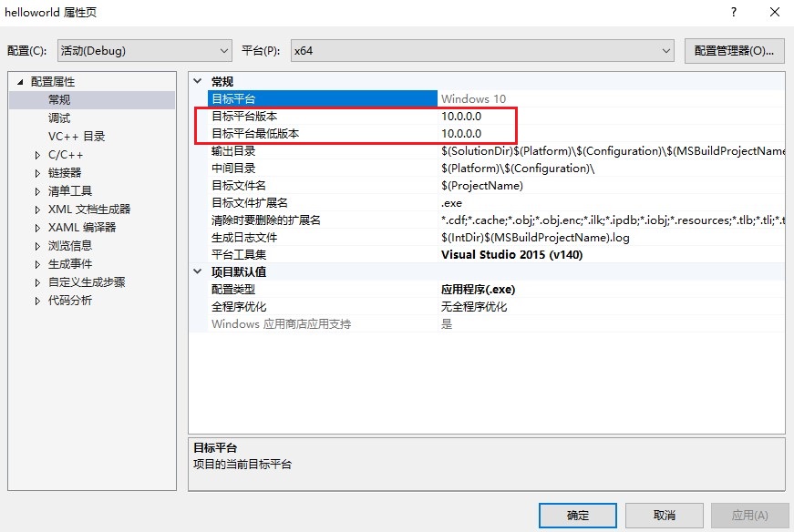The width and height of the screenshot is (794, 532).
Task: Collapse the 项目默认值 property section
Action: [199, 272]
